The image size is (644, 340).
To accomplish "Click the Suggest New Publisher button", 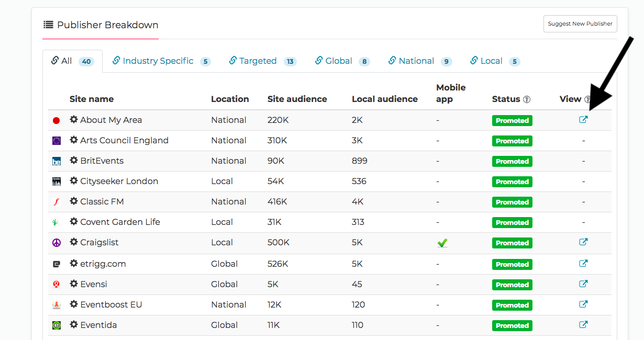I will [x=580, y=24].
